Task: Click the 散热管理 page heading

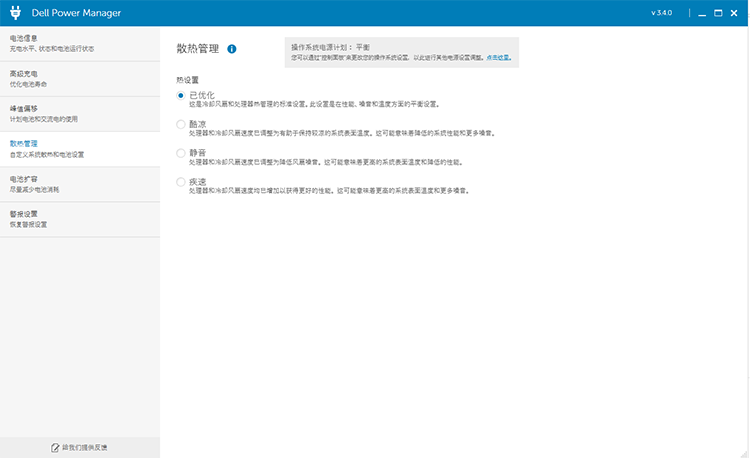Action: [198, 49]
